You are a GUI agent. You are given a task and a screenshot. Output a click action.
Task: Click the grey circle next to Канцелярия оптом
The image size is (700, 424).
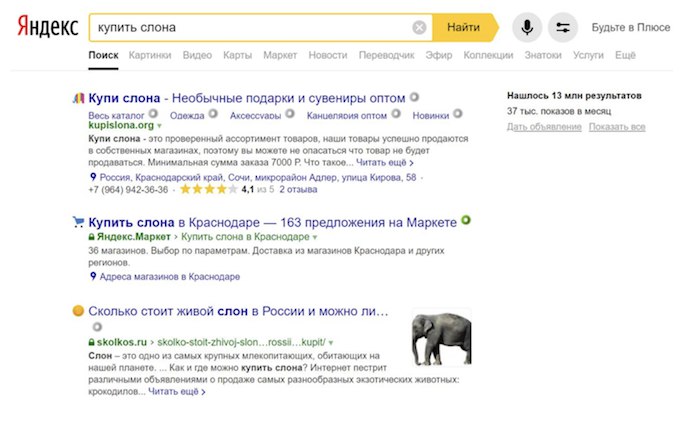[396, 114]
